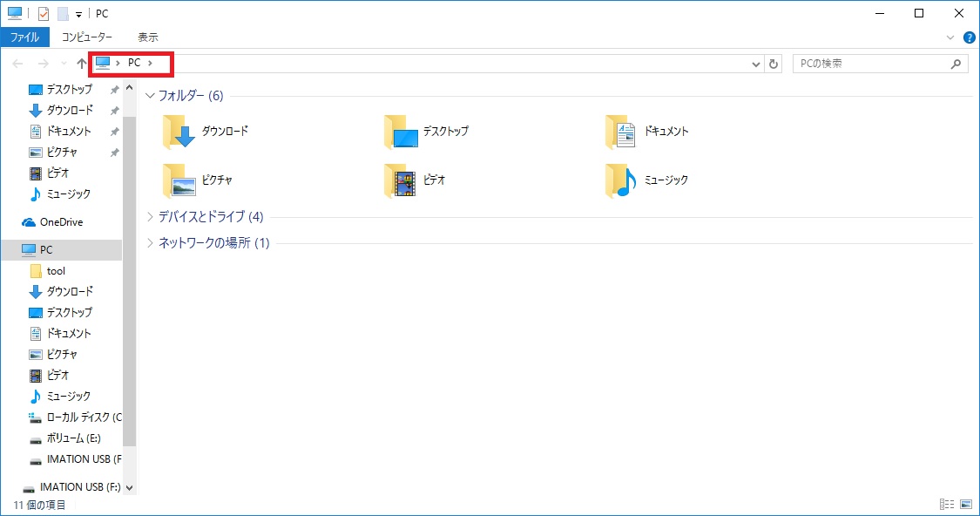The image size is (980, 516).
Task: Switch to large icons view in status bar
Action: (x=965, y=505)
